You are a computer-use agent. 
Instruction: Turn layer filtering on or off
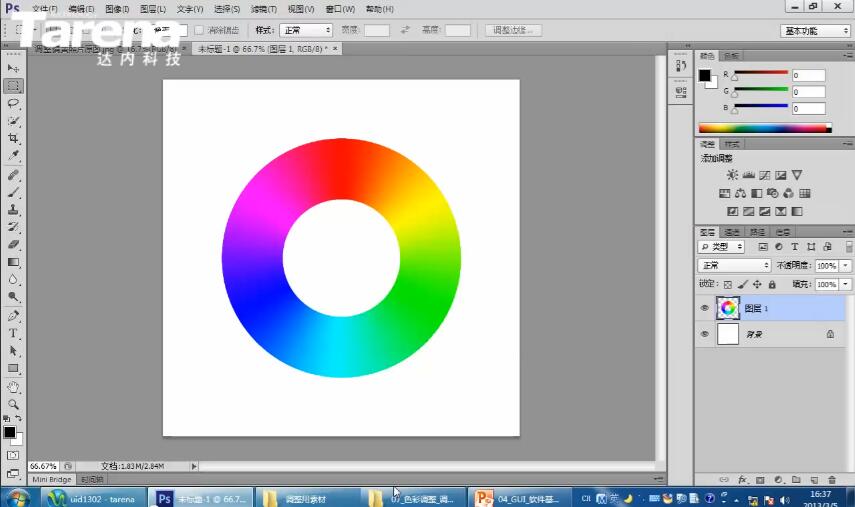(x=849, y=247)
